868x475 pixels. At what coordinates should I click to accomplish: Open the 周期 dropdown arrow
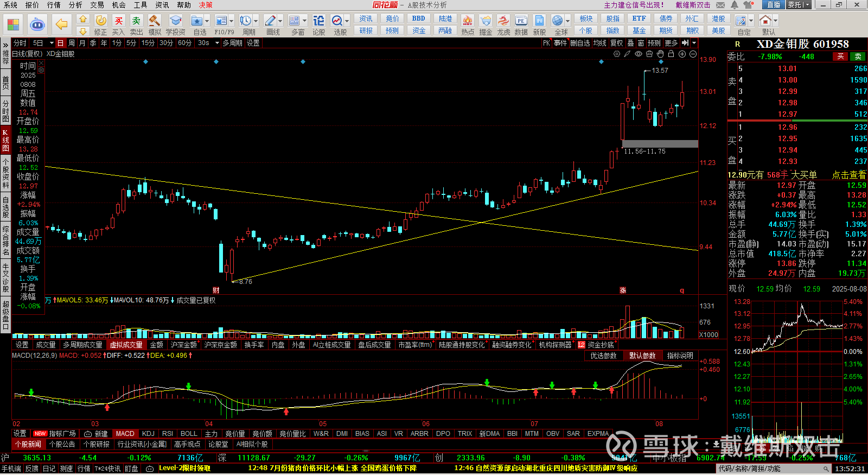[256, 21]
